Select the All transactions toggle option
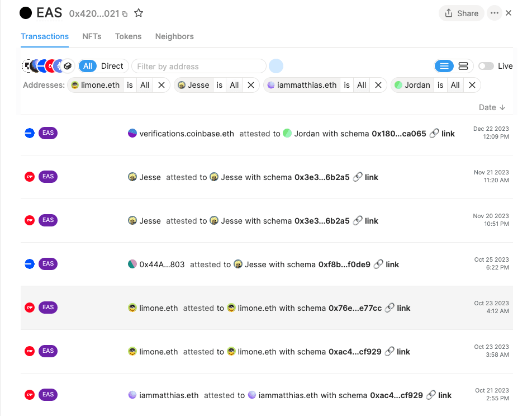Screen dimensions: 532x416 (x=88, y=66)
